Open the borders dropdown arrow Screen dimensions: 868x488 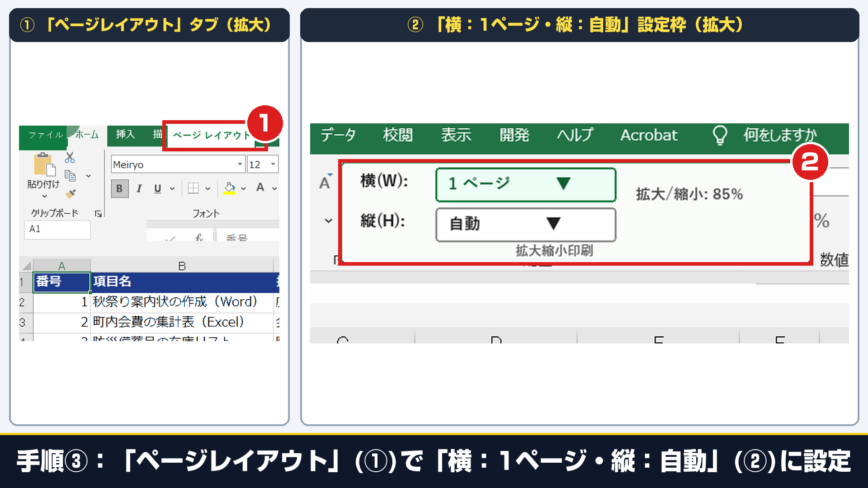[208, 189]
